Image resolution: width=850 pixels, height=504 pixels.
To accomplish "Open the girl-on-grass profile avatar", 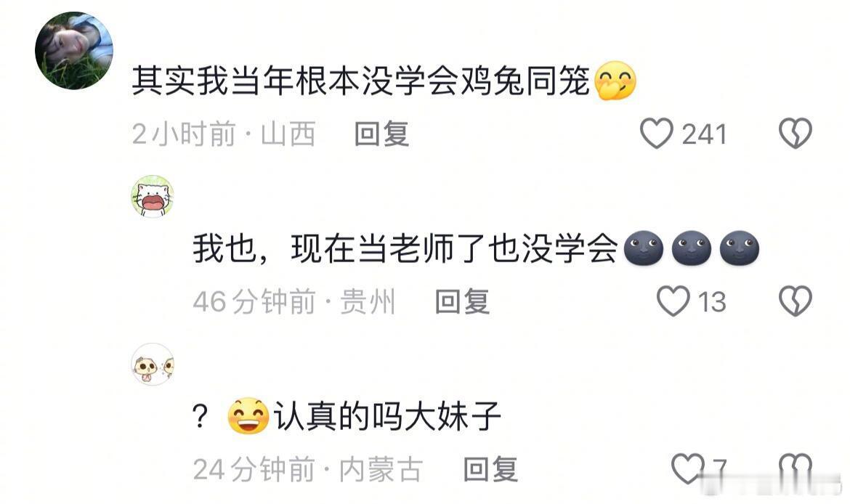I will point(74,50).
